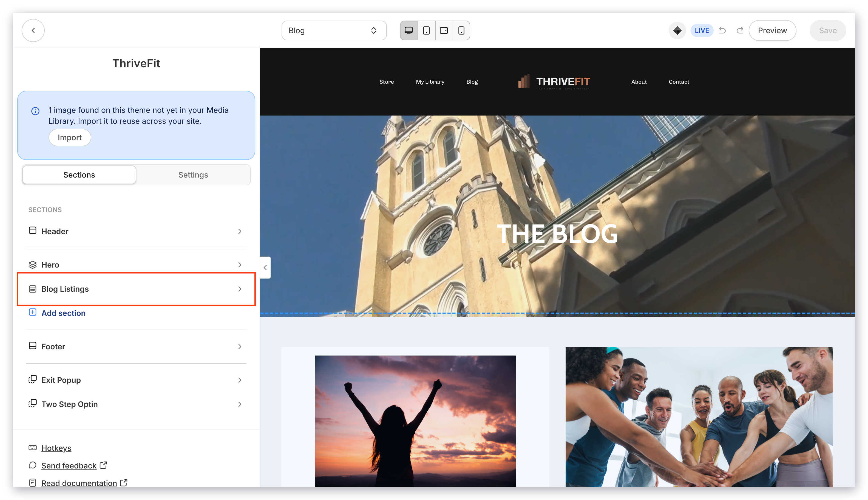
Task: Click the LIVE status badge
Action: [702, 30]
